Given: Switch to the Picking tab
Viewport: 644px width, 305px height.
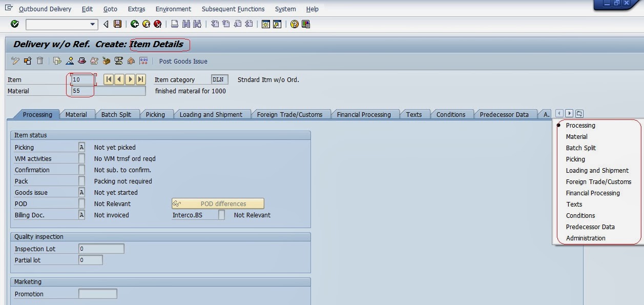Looking at the screenshot, I should [155, 114].
